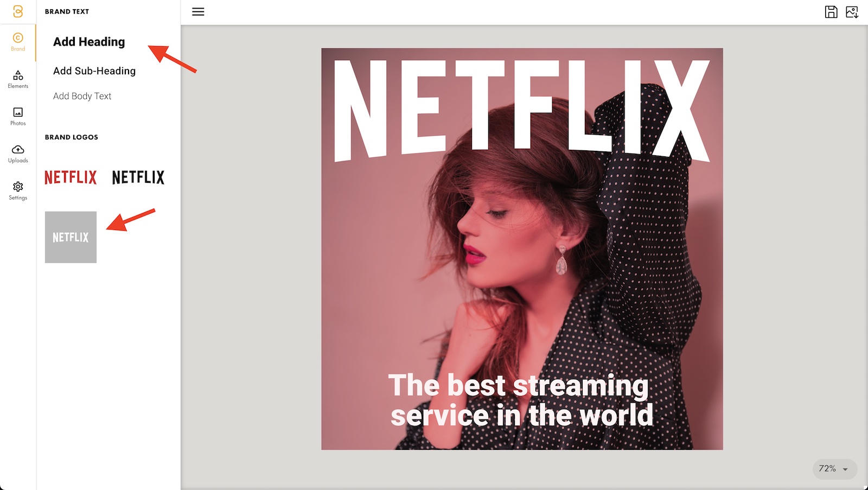This screenshot has height=490, width=868.
Task: Select the red Netflix brand logo
Action: tap(71, 177)
